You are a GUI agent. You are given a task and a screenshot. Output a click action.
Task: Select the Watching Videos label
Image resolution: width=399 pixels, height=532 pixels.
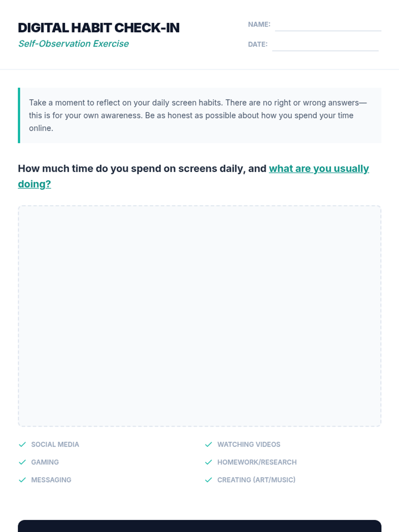[249, 445]
